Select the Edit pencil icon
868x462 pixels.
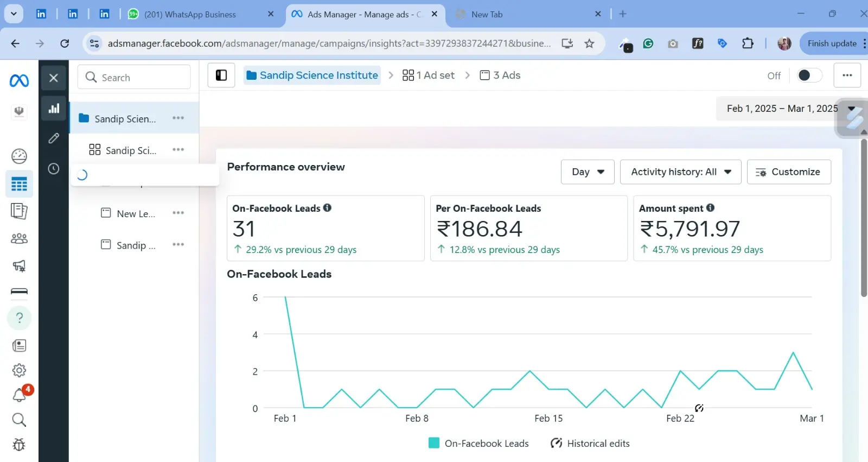(54, 138)
